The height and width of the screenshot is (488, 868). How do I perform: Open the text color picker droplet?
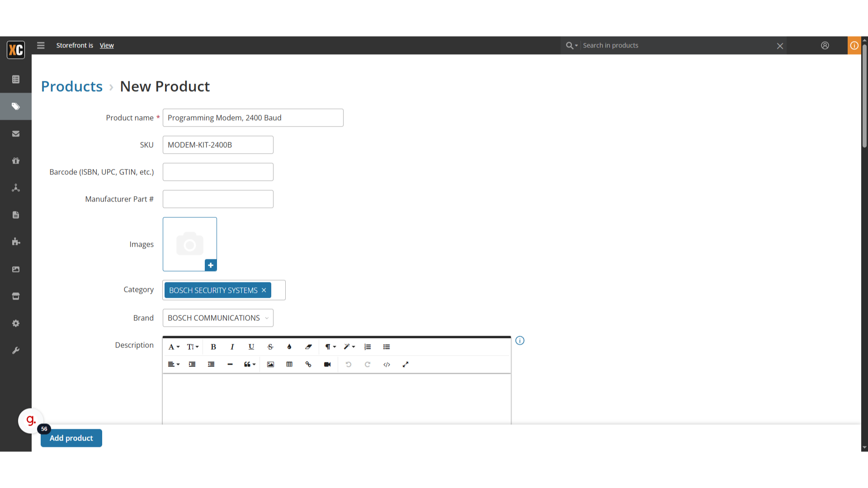click(289, 347)
